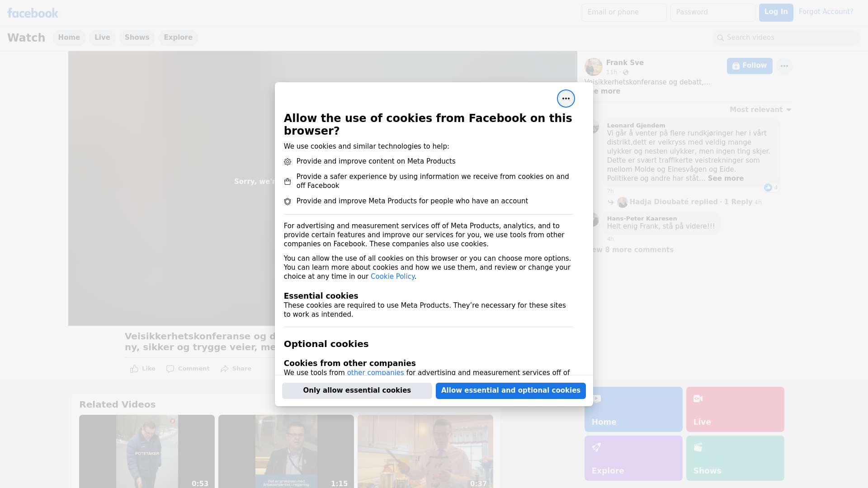Focus the Email or phone field
The width and height of the screenshot is (868, 488).
(624, 12)
